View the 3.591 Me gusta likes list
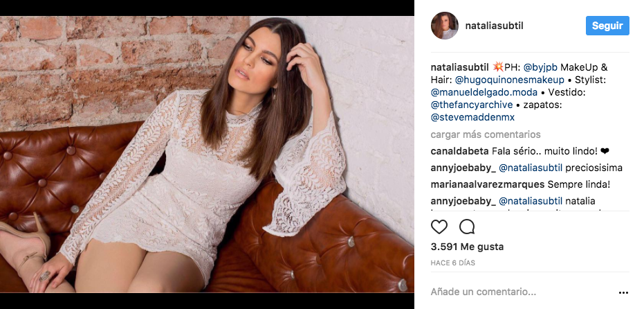 pos(467,247)
